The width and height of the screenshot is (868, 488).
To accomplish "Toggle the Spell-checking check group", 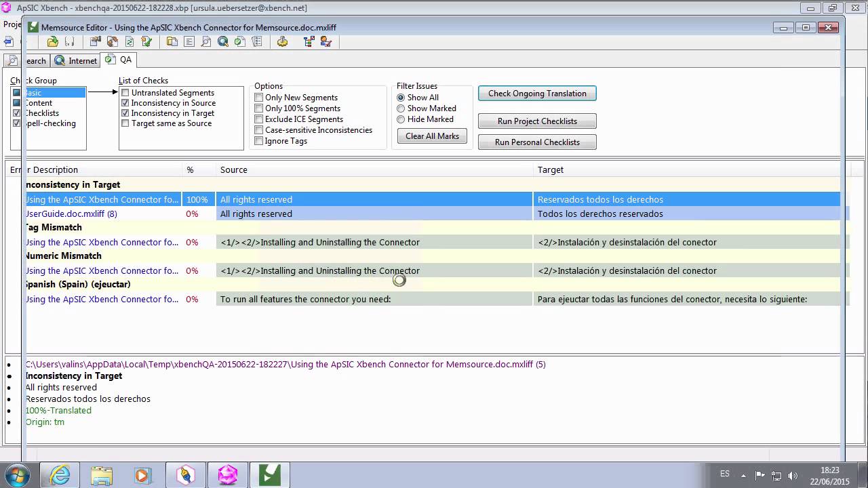I will 17,123.
